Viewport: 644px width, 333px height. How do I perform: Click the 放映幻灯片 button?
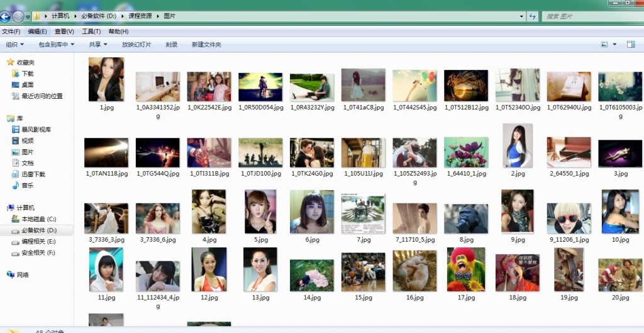coord(136,45)
